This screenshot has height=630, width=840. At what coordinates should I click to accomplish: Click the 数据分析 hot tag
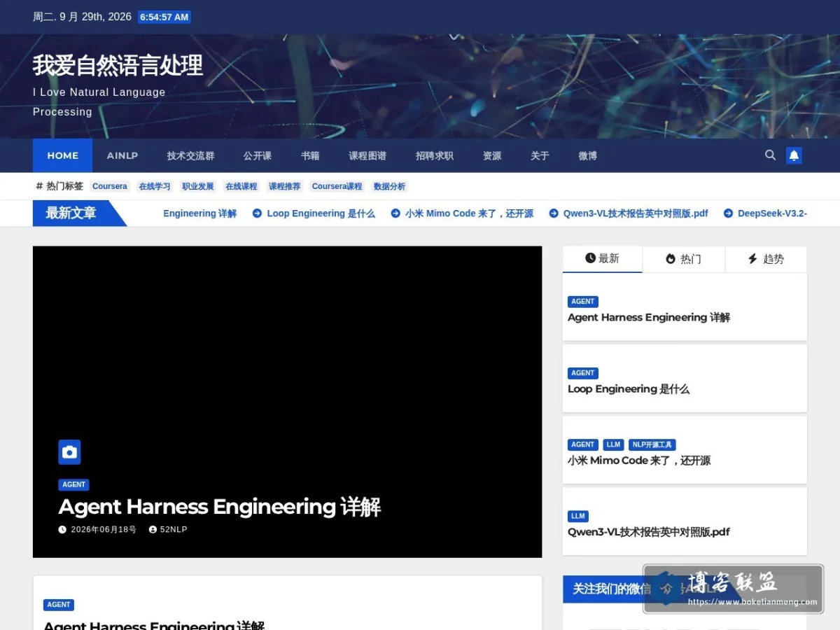389,186
